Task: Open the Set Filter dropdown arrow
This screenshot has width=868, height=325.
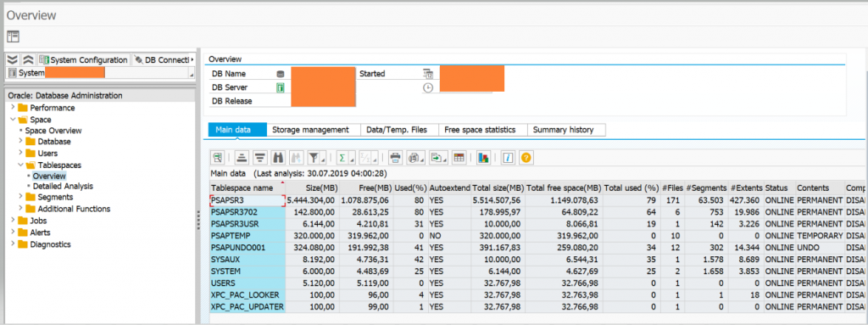Action: coord(323,160)
